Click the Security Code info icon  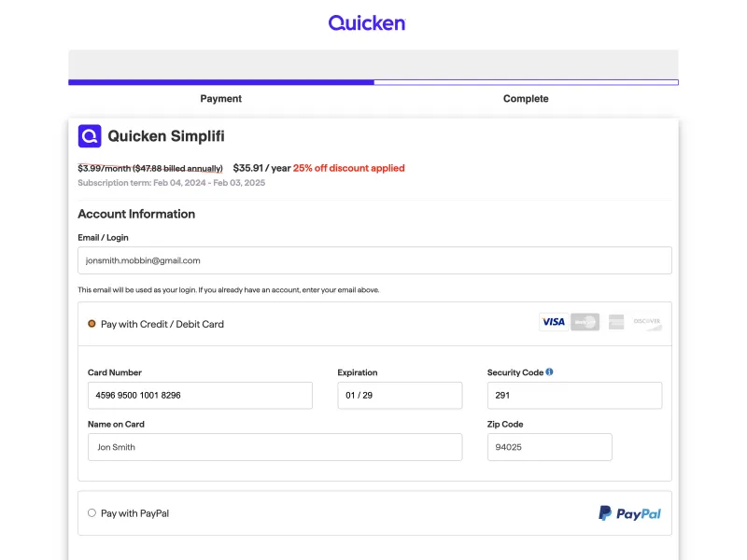click(x=549, y=371)
